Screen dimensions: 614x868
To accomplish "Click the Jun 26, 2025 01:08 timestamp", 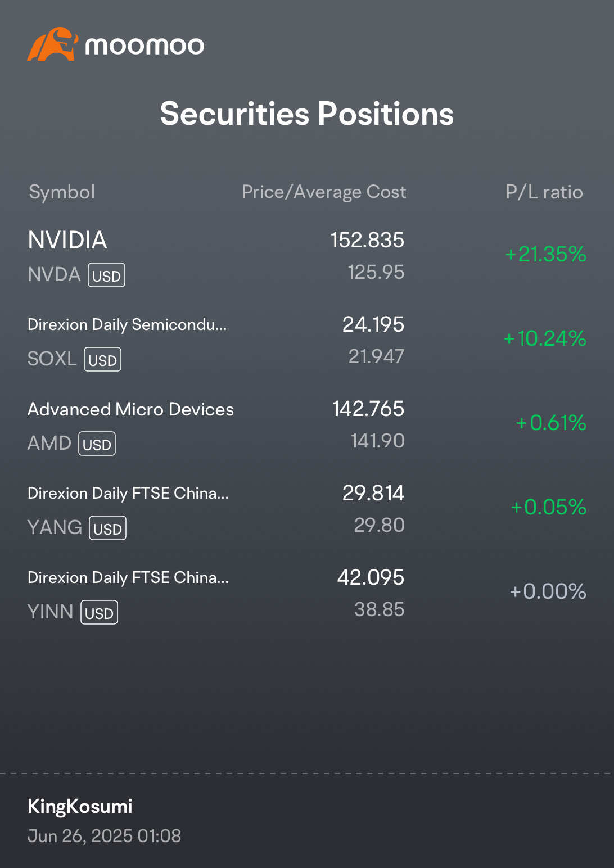I will point(104,836).
